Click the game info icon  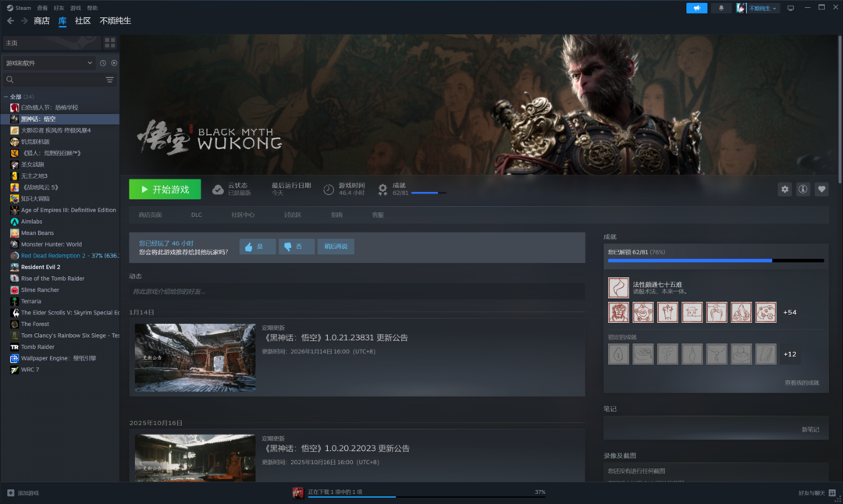pos(802,189)
